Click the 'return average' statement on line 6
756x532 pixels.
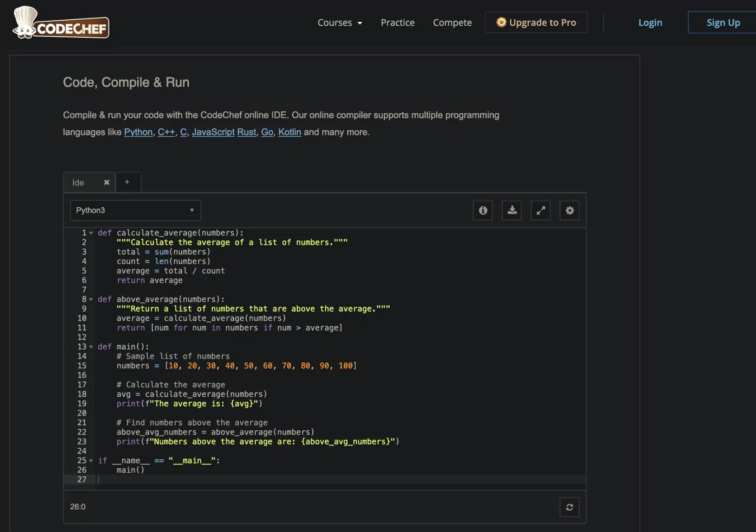click(x=150, y=280)
